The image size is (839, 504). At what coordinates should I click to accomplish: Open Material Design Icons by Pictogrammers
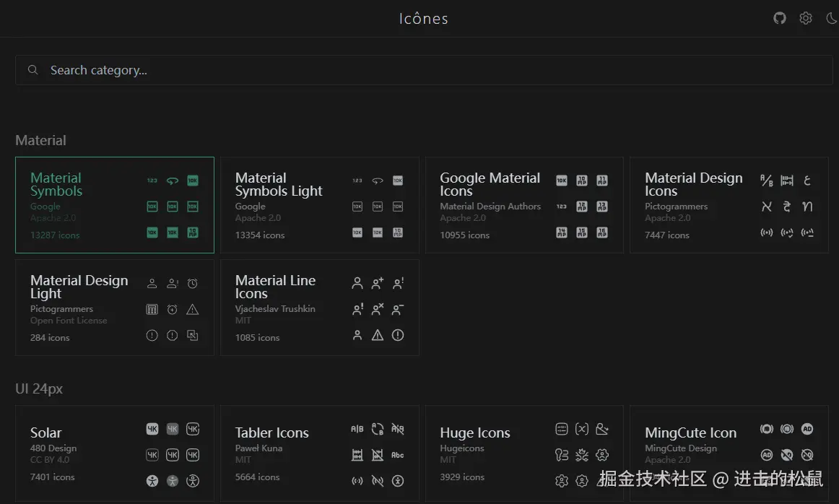tap(729, 205)
